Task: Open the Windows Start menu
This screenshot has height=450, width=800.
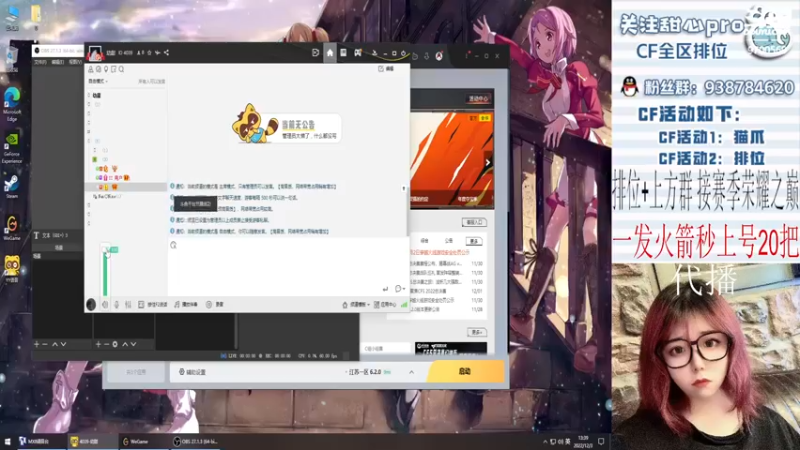Action: [8, 441]
